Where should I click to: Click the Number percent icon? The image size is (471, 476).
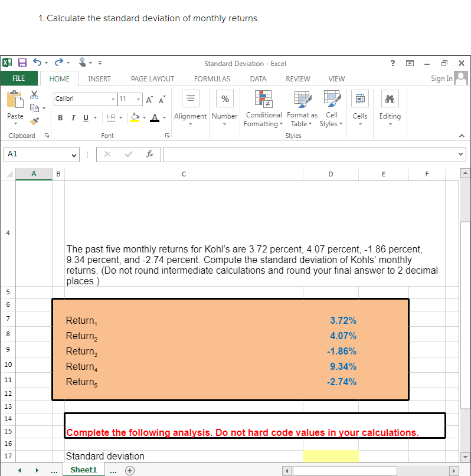point(225,99)
